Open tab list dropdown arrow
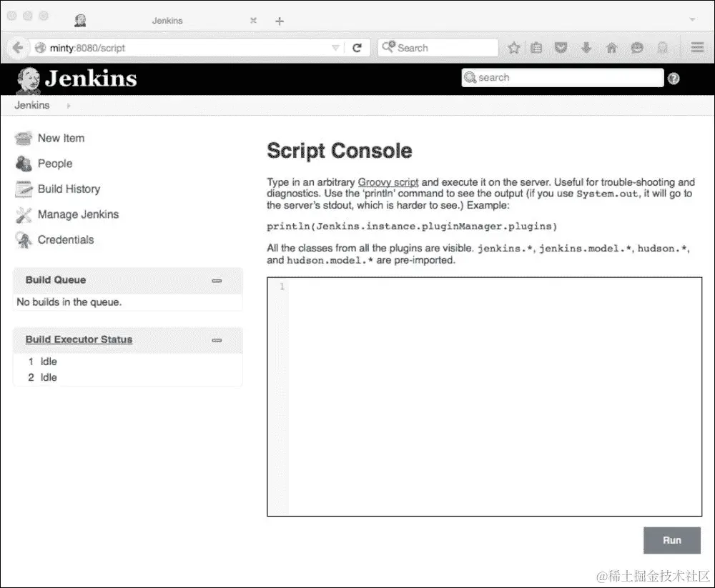Screen dimensions: 715x588 (692, 19)
